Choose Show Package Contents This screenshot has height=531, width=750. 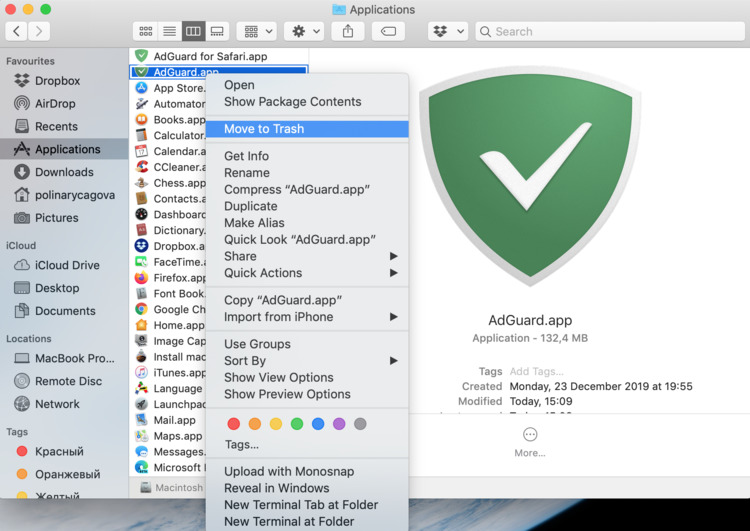[307, 102]
